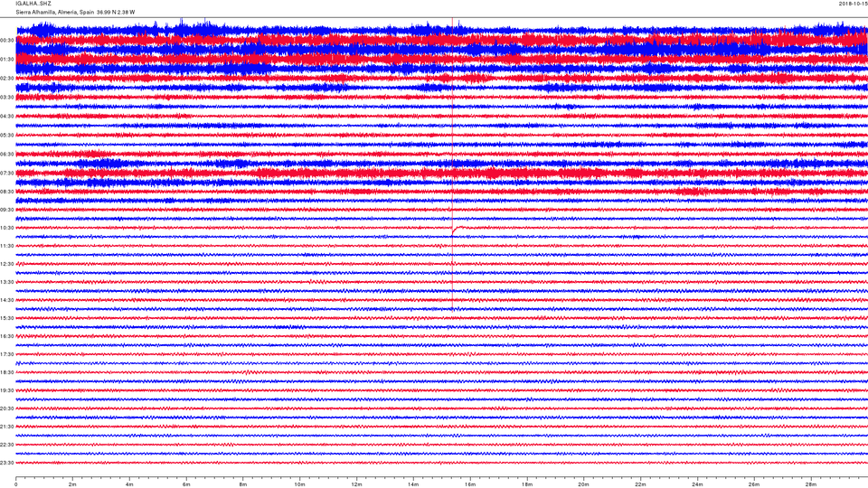Image resolution: width=868 pixels, height=488 pixels.
Task: Select the 16:30 time label
Action: click(7, 336)
